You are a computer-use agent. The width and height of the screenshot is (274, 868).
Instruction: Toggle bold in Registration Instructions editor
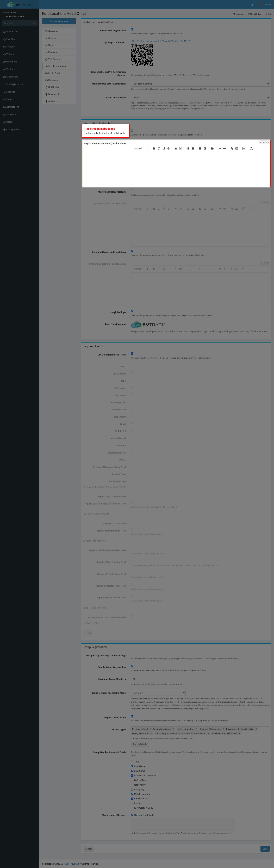pyautogui.click(x=154, y=149)
